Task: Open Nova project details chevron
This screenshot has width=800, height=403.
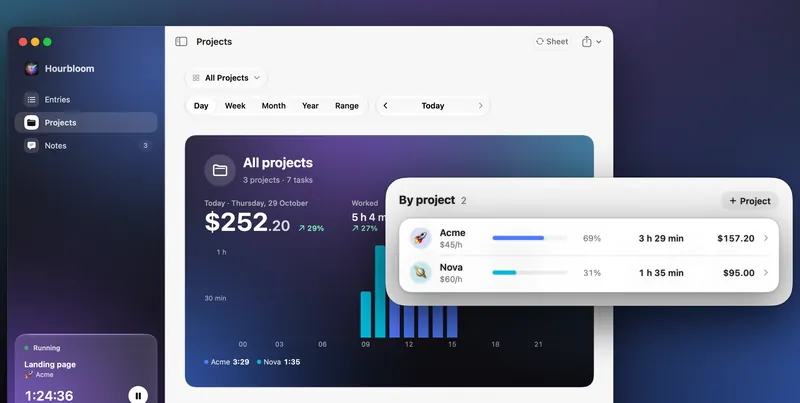Action: click(x=766, y=273)
